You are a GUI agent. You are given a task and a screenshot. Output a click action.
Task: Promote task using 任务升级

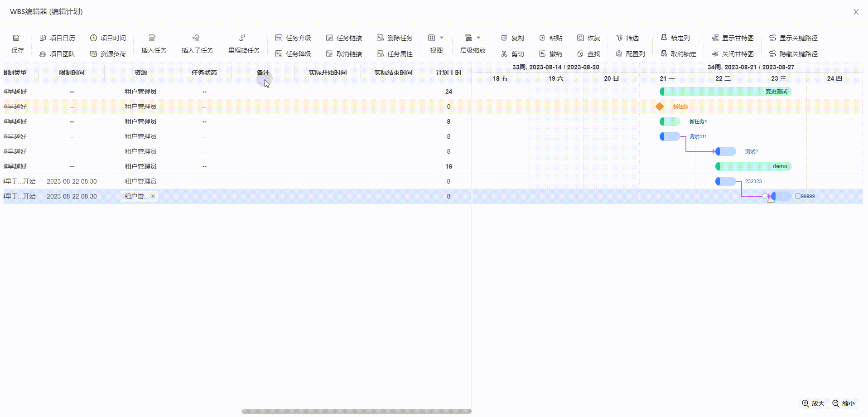tap(293, 38)
